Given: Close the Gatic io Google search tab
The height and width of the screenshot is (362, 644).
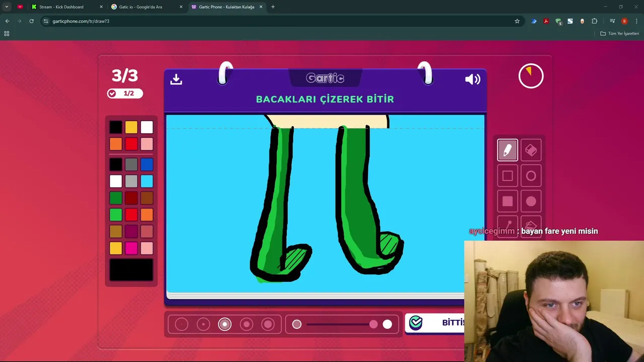Looking at the screenshot, I should tap(181, 7).
